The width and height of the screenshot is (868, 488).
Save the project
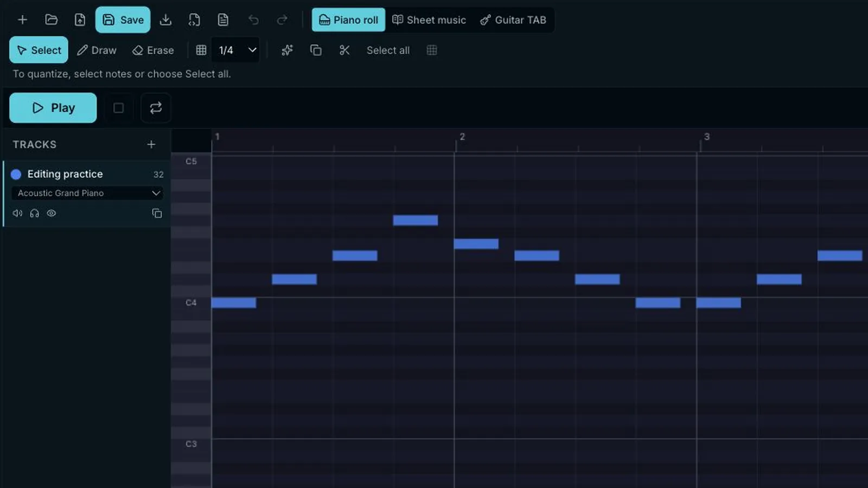click(x=123, y=20)
